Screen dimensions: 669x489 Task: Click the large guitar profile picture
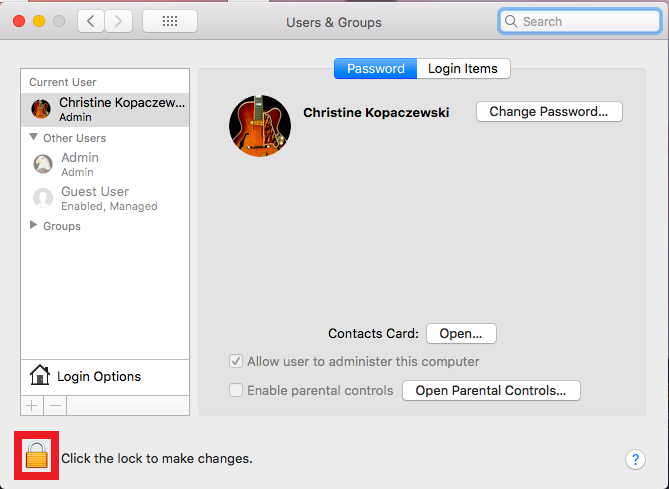click(260, 126)
